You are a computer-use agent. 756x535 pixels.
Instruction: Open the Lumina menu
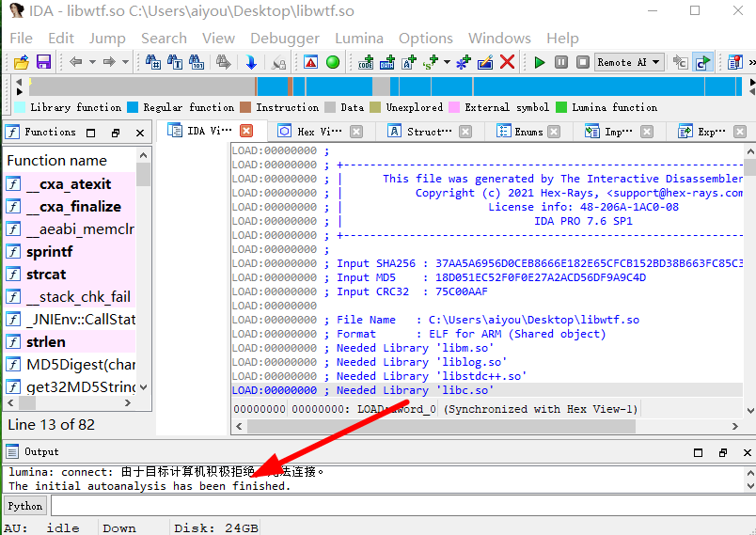(359, 38)
